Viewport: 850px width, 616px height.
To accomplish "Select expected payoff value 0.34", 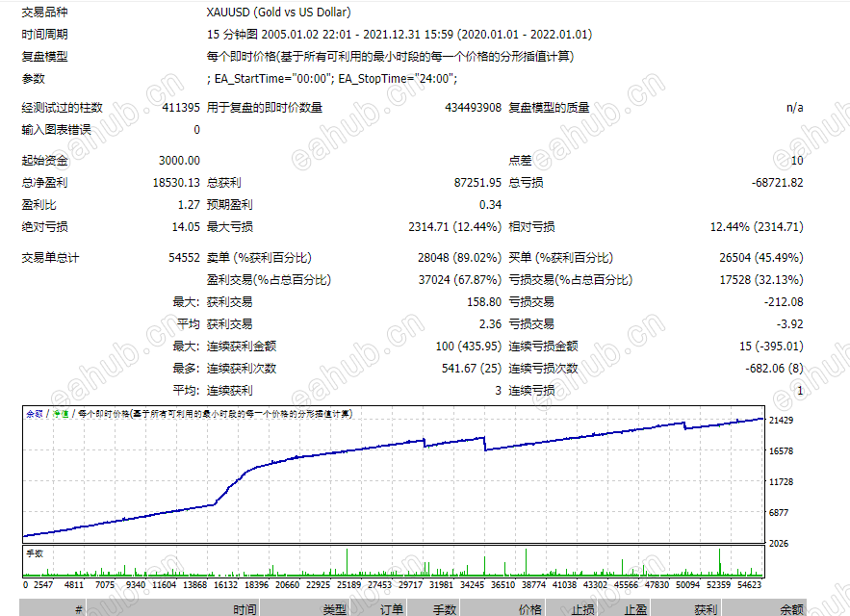I will 491,205.
